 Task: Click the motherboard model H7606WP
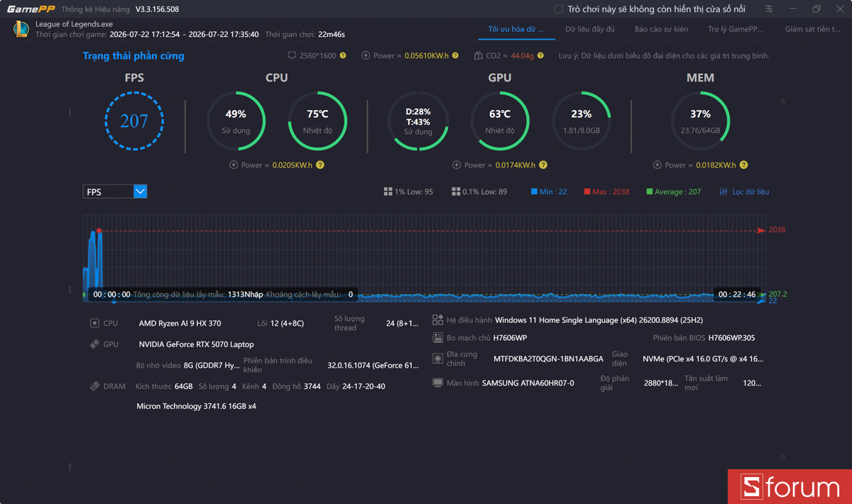(510, 338)
